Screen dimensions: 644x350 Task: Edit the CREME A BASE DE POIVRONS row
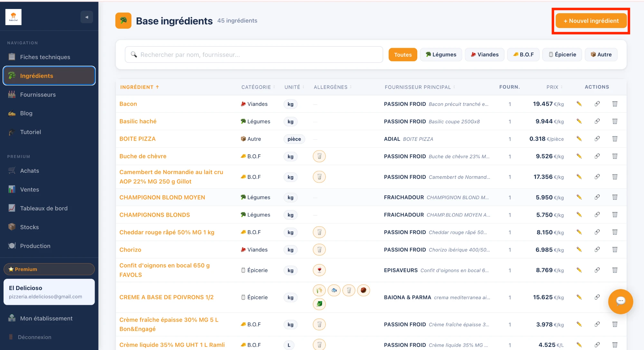coord(579,297)
